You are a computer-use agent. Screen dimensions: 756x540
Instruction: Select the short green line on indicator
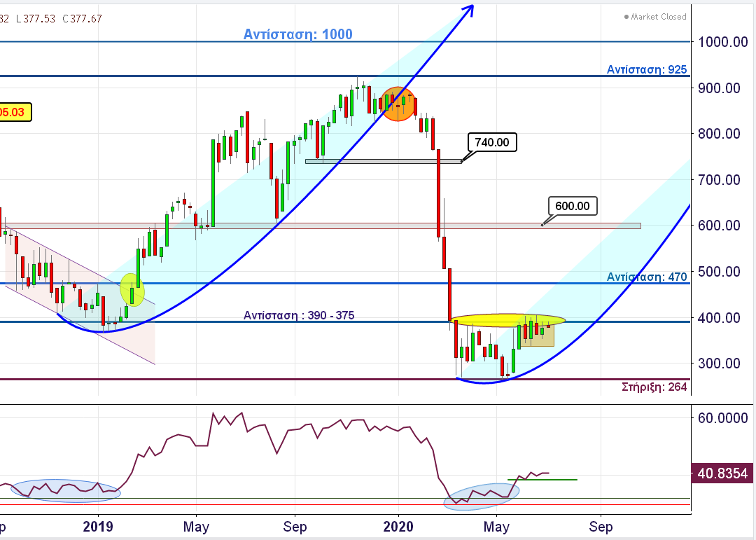tap(542, 480)
